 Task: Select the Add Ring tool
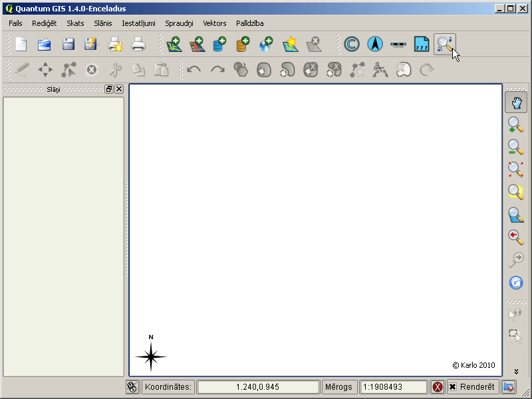[x=264, y=70]
